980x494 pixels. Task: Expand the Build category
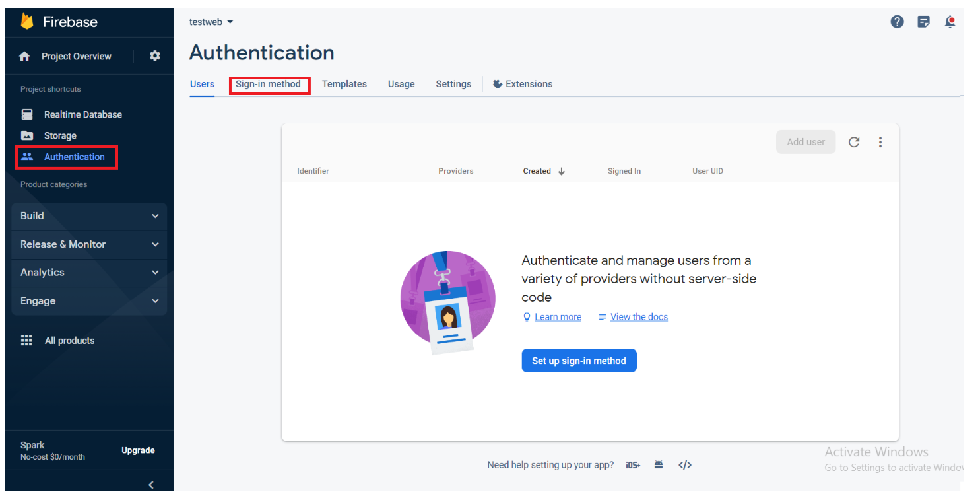point(89,216)
